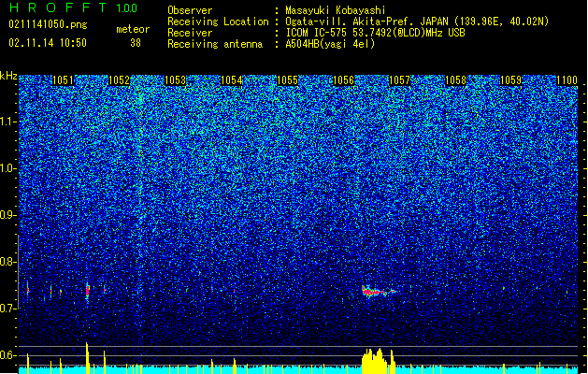Select observer name Masayuki Kobayashi
The width and height of the screenshot is (588, 374).
(336, 10)
